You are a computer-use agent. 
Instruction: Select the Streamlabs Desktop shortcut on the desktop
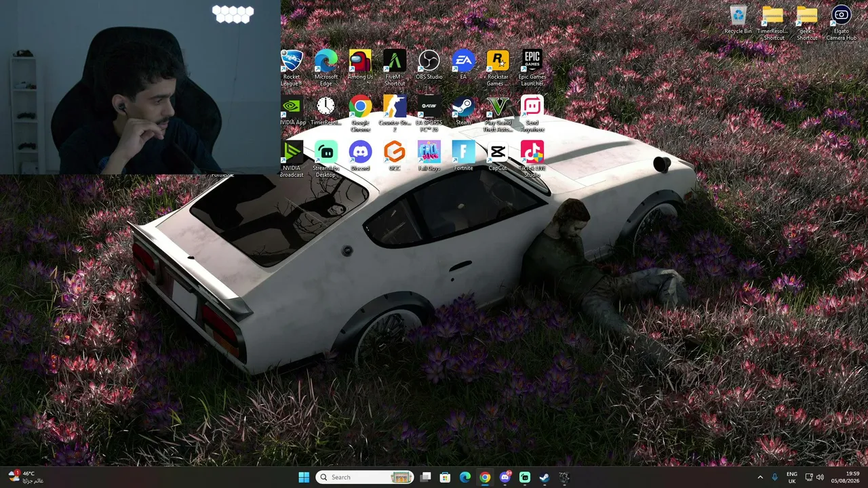[x=325, y=159]
